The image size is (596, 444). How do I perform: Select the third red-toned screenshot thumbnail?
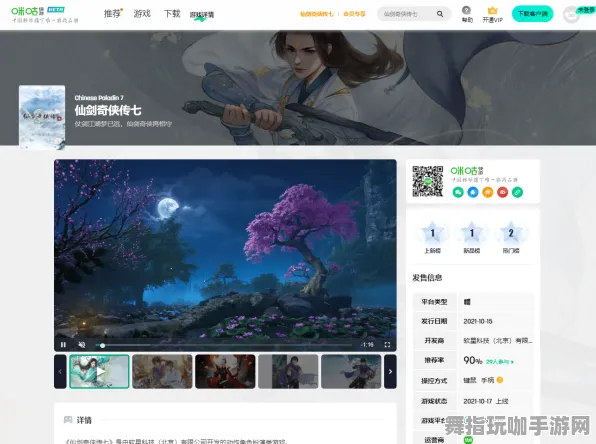(x=225, y=371)
